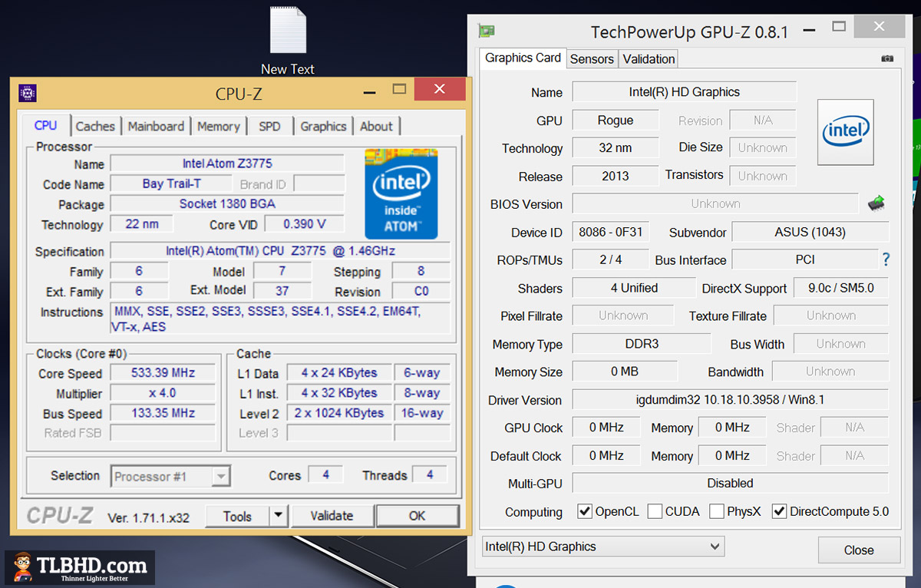This screenshot has height=588, width=921.
Task: Click the Close button in GPU-Z
Action: pos(859,550)
